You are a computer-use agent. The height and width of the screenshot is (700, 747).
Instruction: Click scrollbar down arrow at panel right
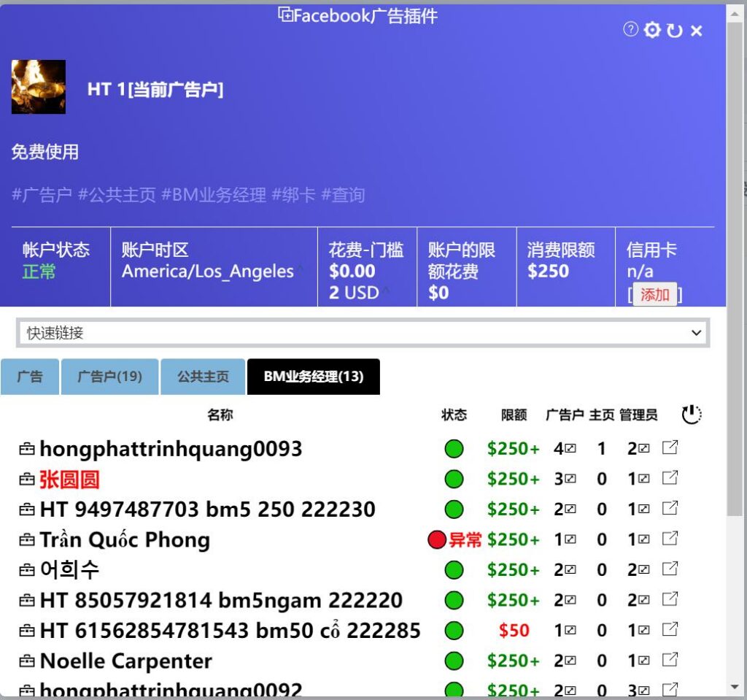[734, 687]
